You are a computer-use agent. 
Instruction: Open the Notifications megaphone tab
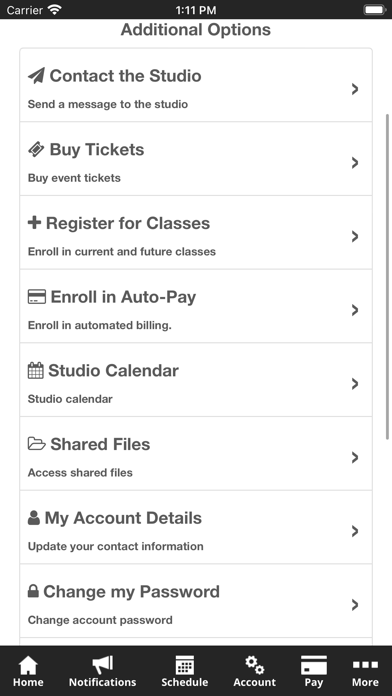click(x=103, y=671)
